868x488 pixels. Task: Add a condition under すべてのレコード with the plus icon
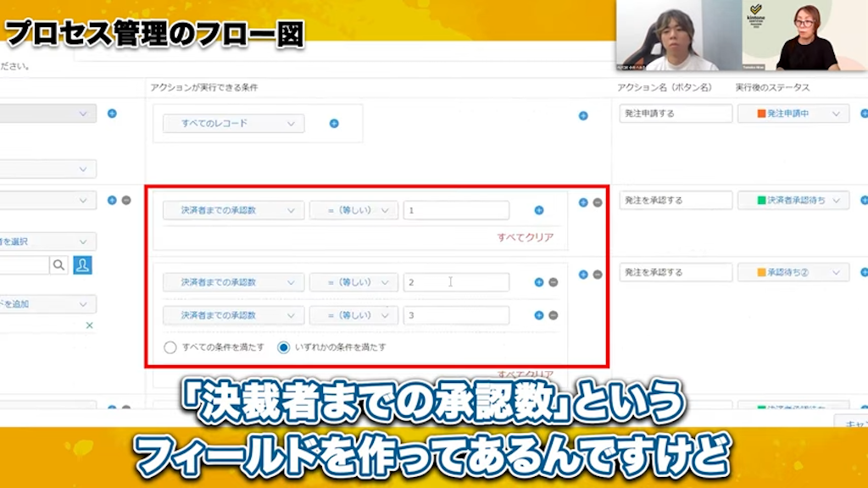pyautogui.click(x=334, y=123)
